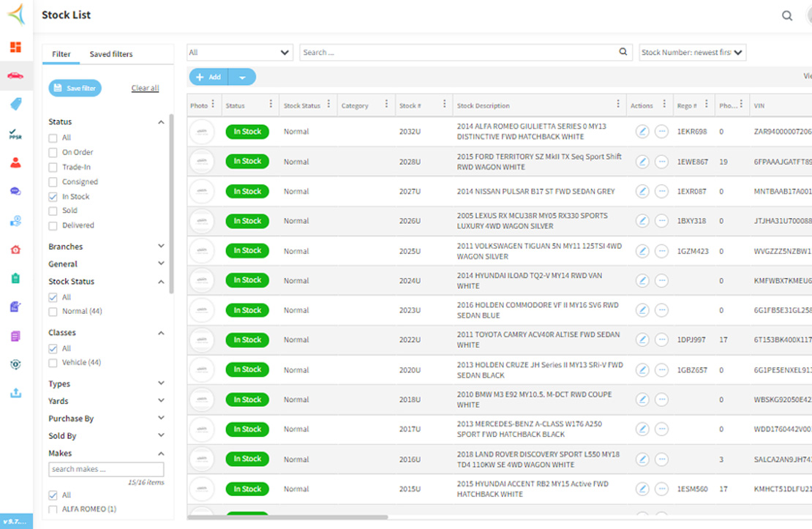Click edit pencil for stock 2026U
This screenshot has width=812, height=529.
pos(642,221)
